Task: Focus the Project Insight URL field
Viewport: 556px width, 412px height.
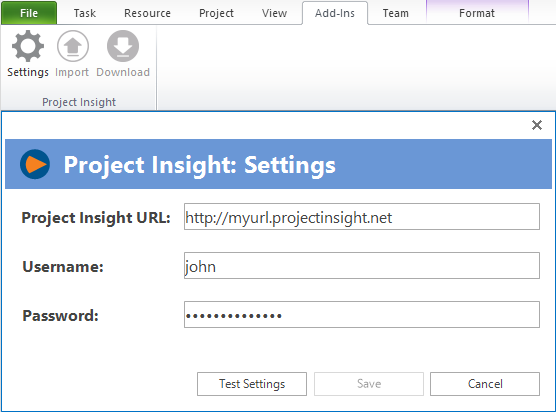Action: [x=362, y=217]
